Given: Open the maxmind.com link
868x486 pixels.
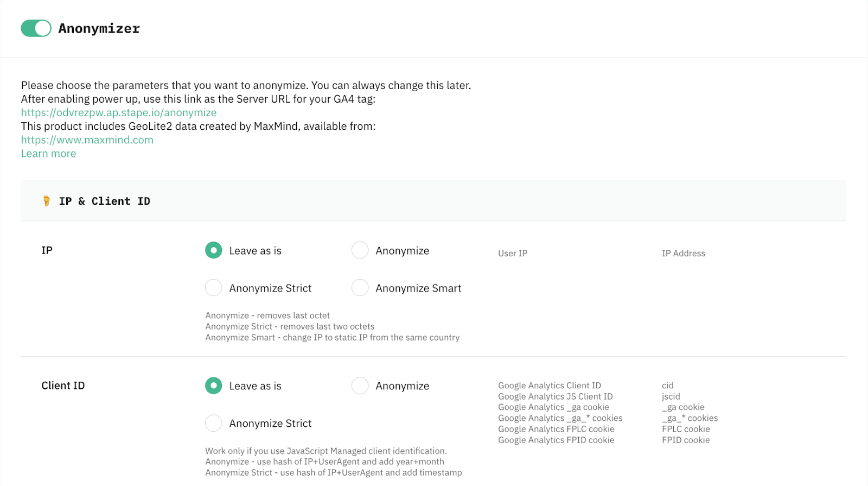Looking at the screenshot, I should coord(87,140).
